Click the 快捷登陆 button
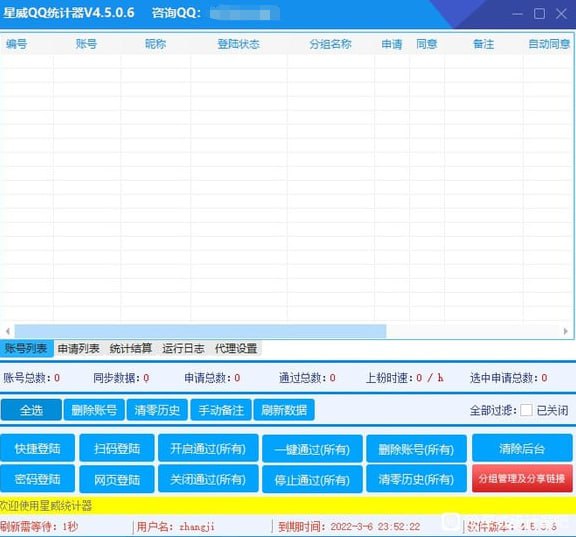Viewport: 576px width, 537px height. click(37, 448)
